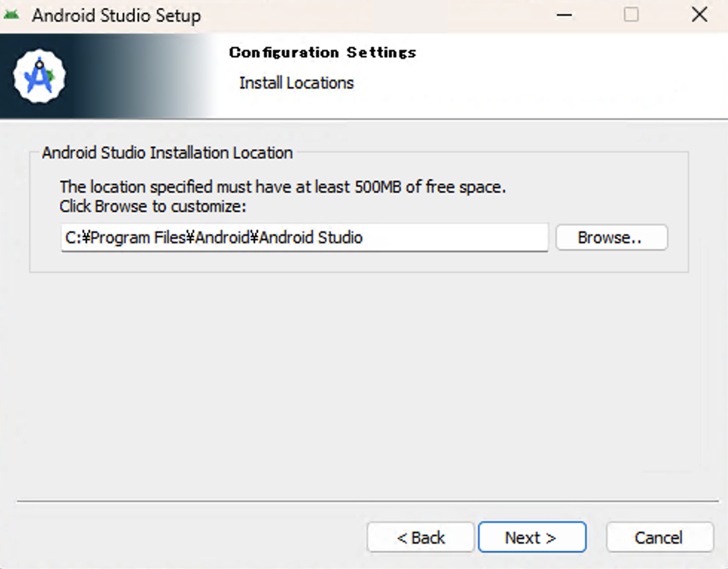Select the green Android mascot icon top left

(13, 14)
